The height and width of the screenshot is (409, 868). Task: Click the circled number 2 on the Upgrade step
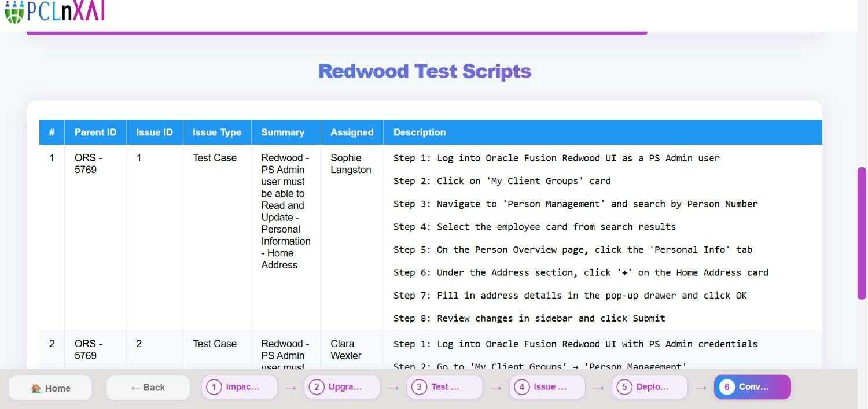tap(316, 386)
